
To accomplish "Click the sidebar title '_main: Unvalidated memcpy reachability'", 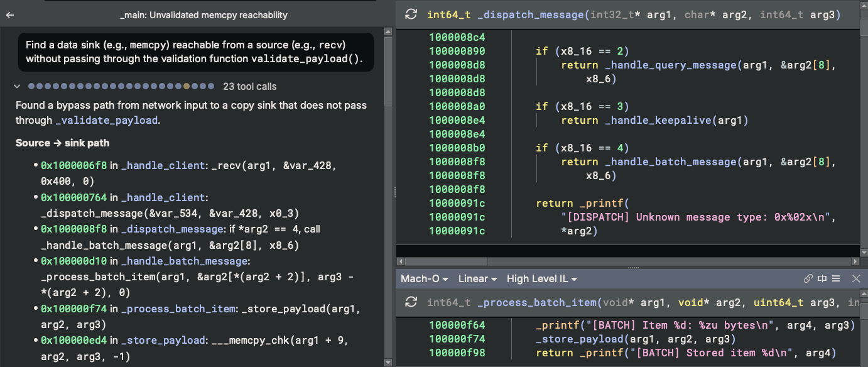I will point(203,14).
